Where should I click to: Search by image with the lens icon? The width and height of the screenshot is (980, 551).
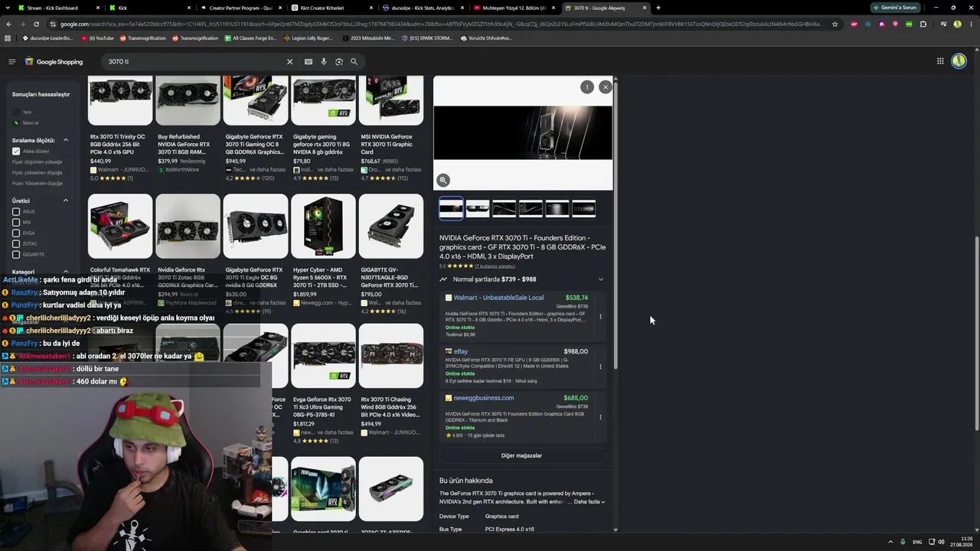coord(338,61)
